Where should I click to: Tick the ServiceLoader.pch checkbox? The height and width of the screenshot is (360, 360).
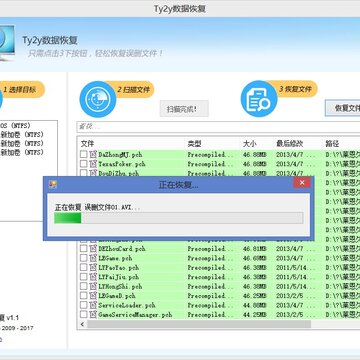click(x=84, y=305)
